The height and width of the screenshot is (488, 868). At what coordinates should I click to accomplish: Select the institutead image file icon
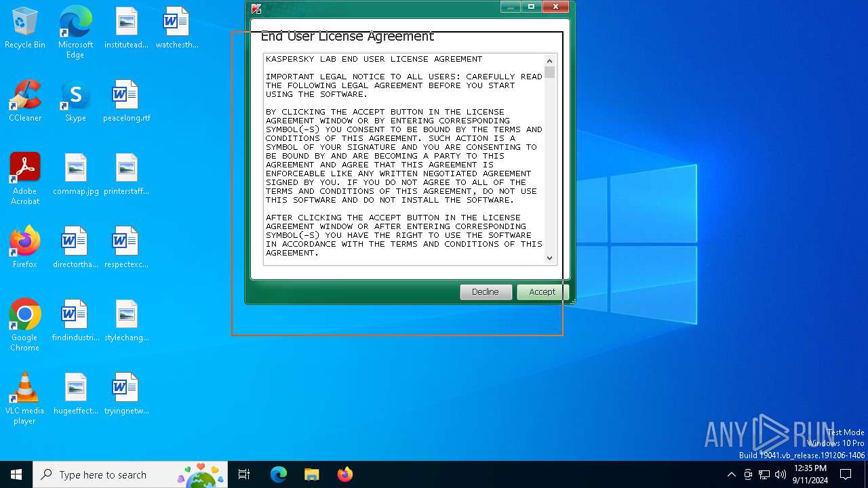[x=126, y=28]
